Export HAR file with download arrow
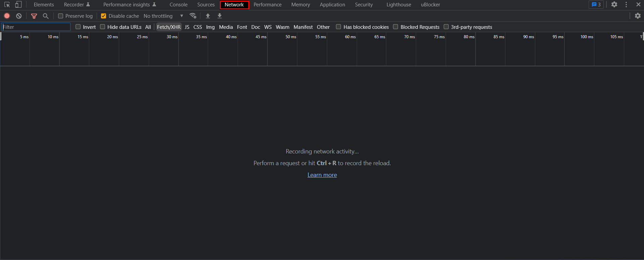644x260 pixels. coord(220,16)
